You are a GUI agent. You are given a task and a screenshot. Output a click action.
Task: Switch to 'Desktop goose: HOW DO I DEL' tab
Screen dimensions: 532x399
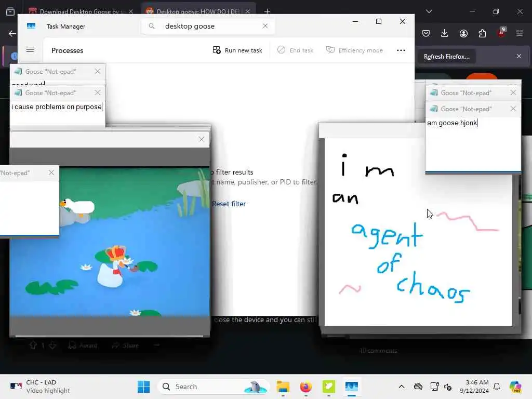pos(198,11)
